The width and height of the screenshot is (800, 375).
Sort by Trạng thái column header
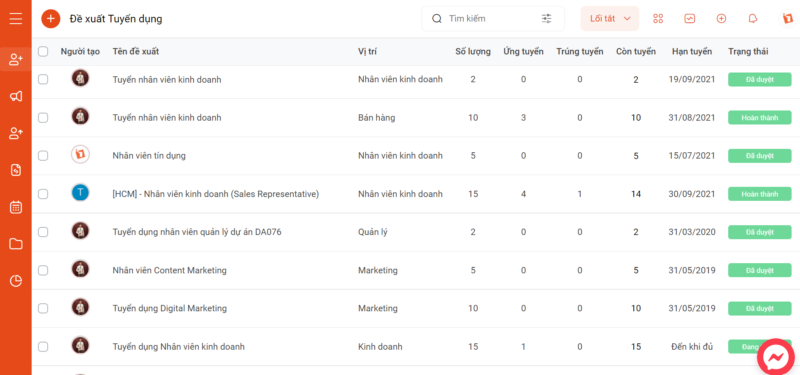tap(748, 52)
